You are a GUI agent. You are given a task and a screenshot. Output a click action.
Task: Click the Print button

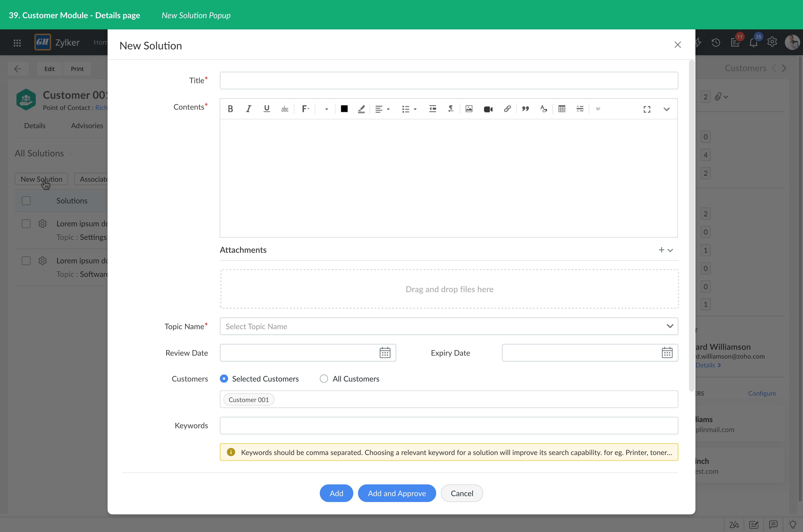click(77, 69)
